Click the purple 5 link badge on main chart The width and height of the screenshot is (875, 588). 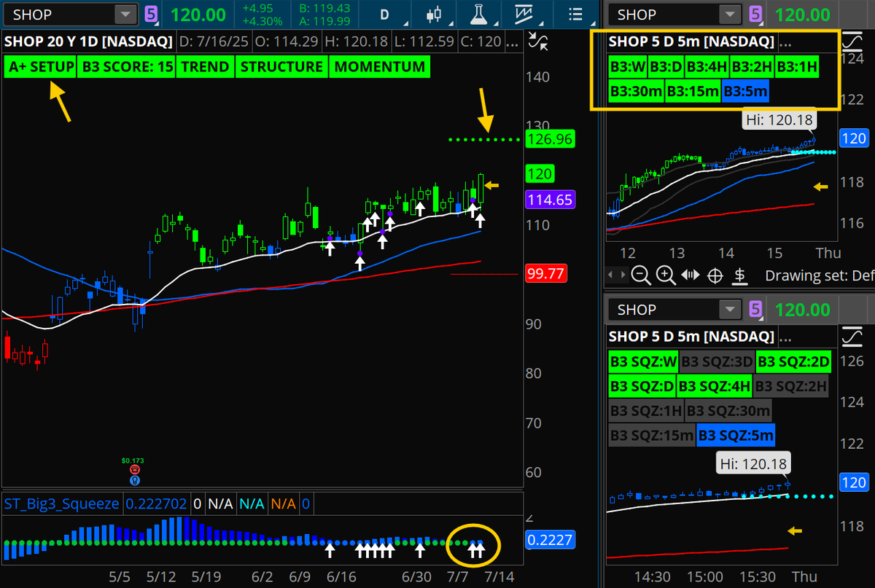151,14
